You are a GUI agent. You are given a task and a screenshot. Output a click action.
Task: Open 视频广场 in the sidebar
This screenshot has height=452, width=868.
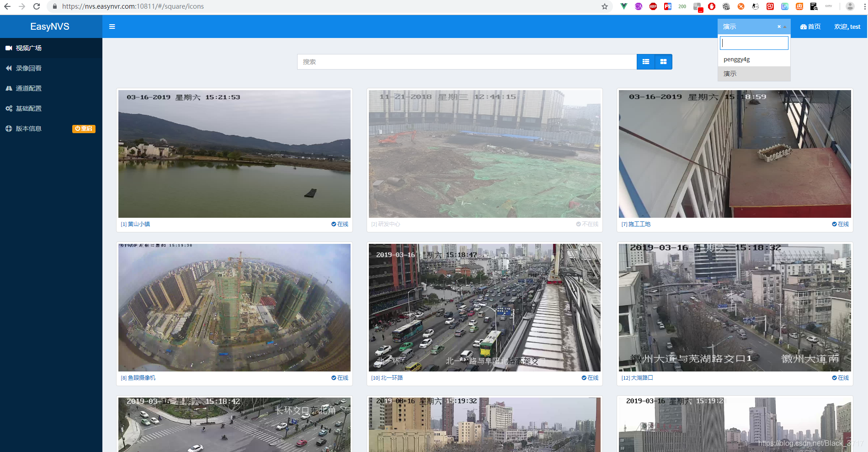point(51,48)
